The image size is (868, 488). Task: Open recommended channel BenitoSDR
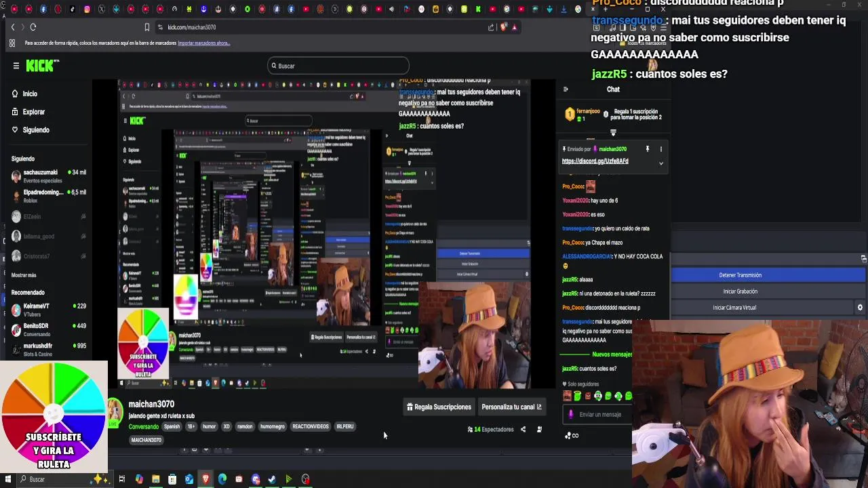point(49,329)
